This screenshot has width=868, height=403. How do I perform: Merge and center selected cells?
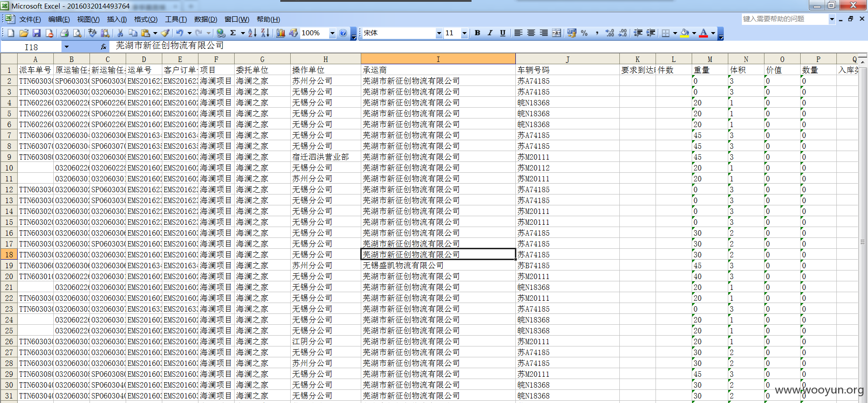click(557, 33)
